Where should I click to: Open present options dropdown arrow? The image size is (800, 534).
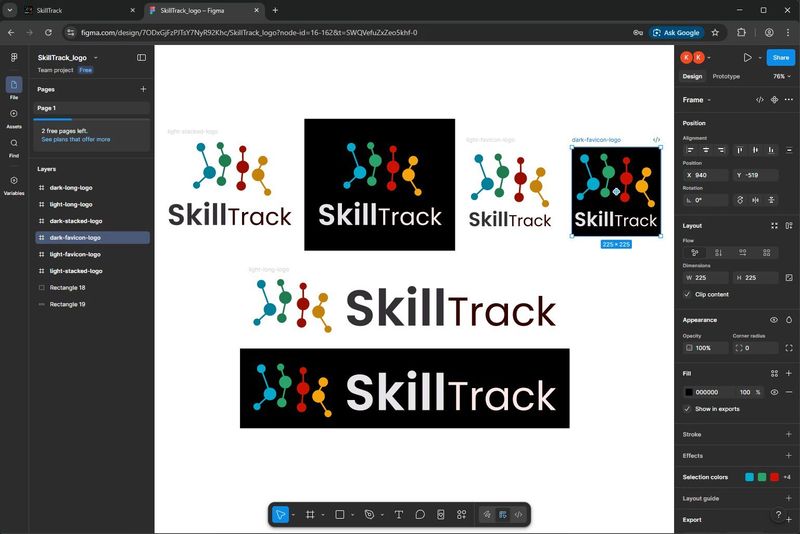tap(760, 58)
